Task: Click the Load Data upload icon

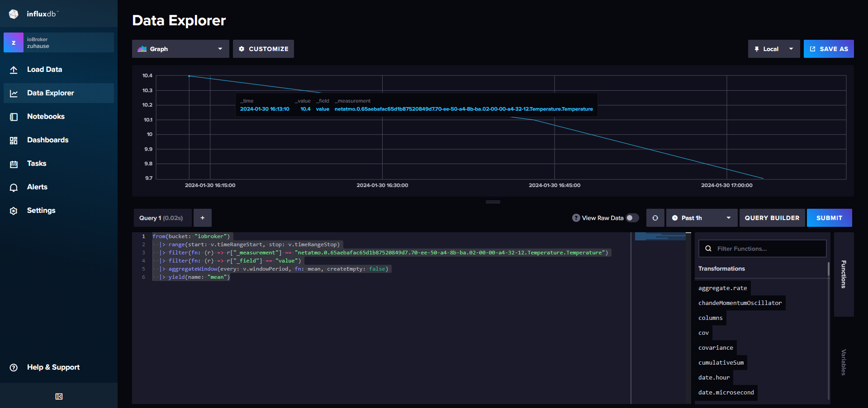Action: pos(14,70)
